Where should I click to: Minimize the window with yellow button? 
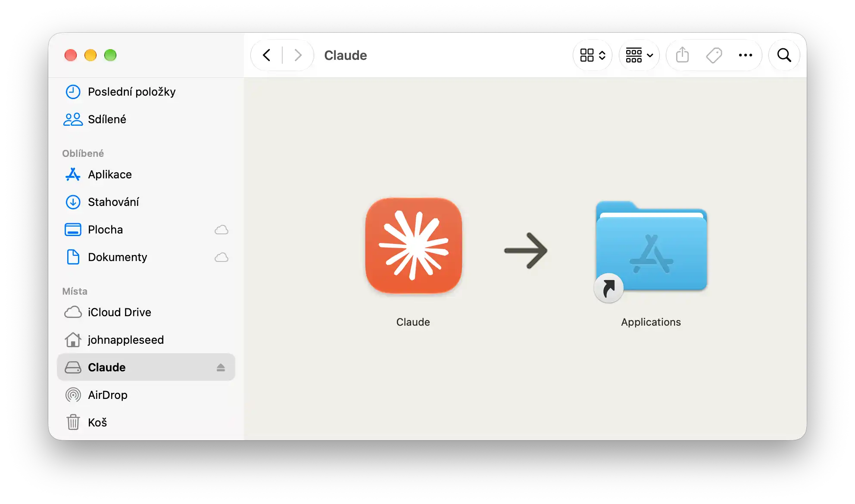pos(90,55)
